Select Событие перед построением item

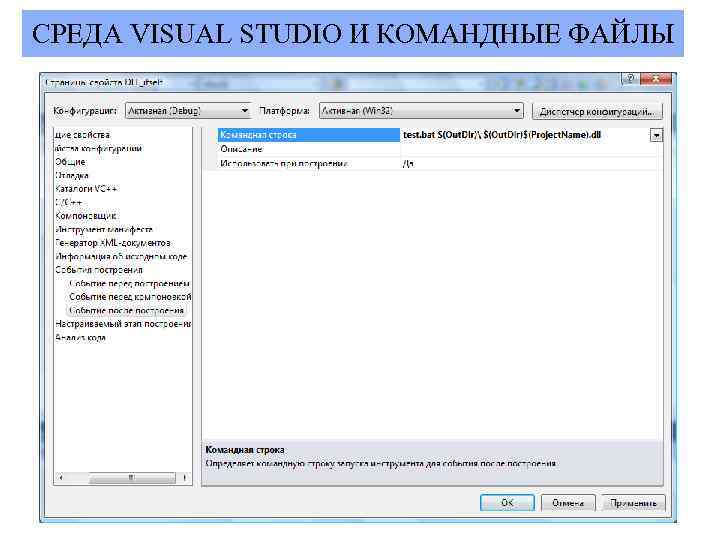(129, 284)
